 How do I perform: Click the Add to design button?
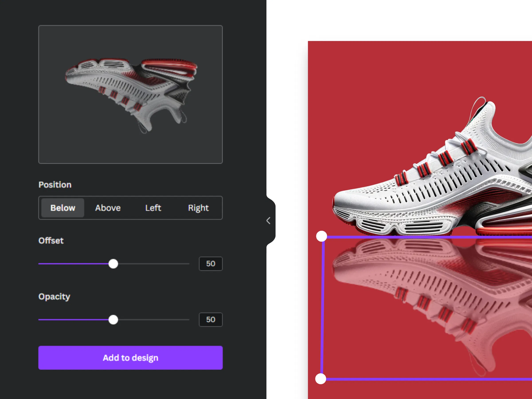coord(130,358)
